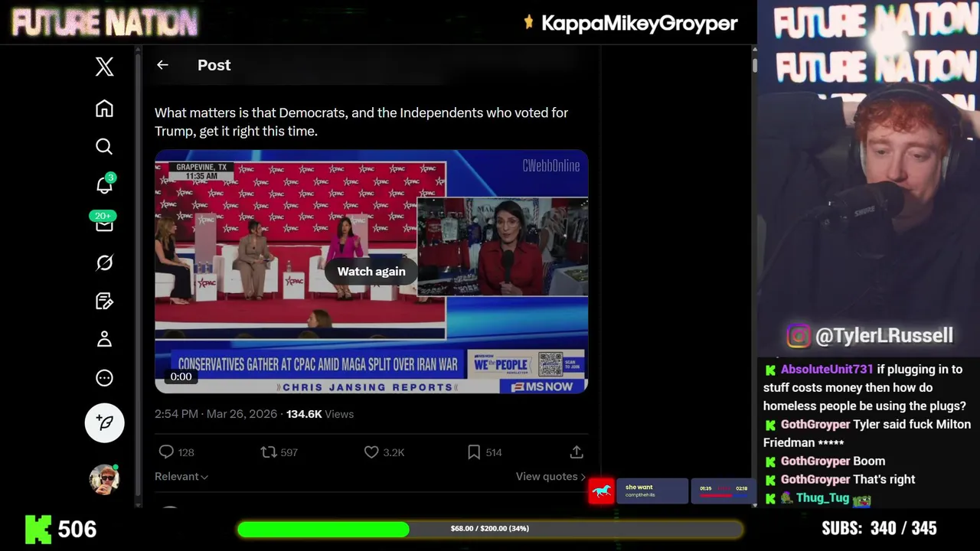Open the account avatar in sidebar

pyautogui.click(x=104, y=480)
